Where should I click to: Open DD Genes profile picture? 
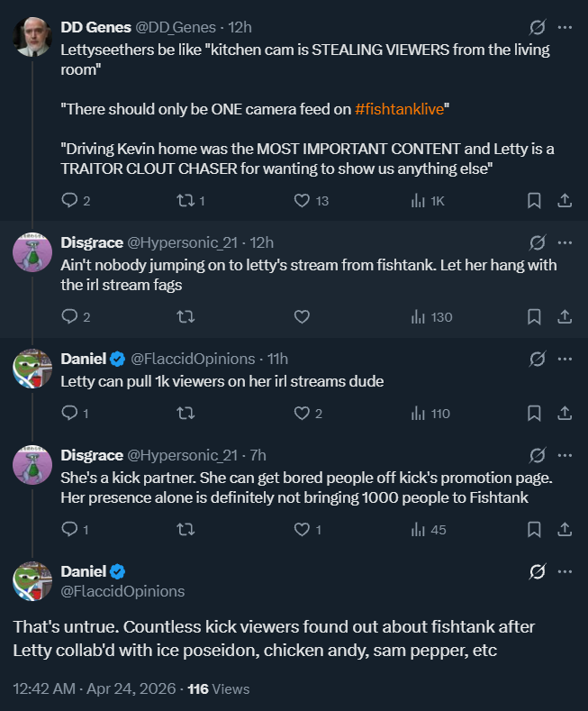[32, 37]
